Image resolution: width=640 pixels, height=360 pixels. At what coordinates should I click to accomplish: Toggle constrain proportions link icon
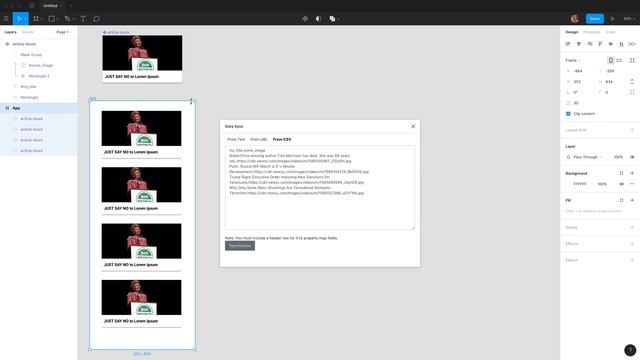pyautogui.click(x=632, y=82)
